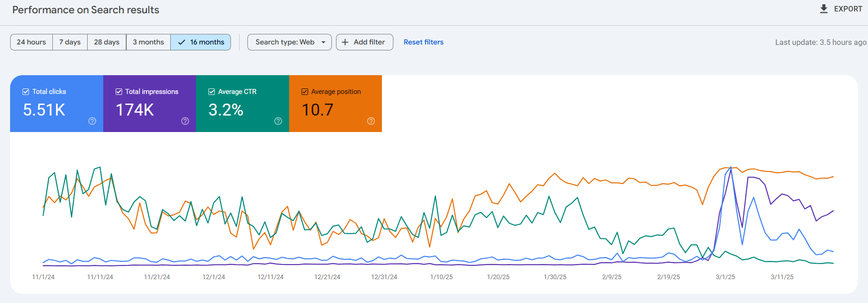Open help for Total impressions

click(185, 121)
